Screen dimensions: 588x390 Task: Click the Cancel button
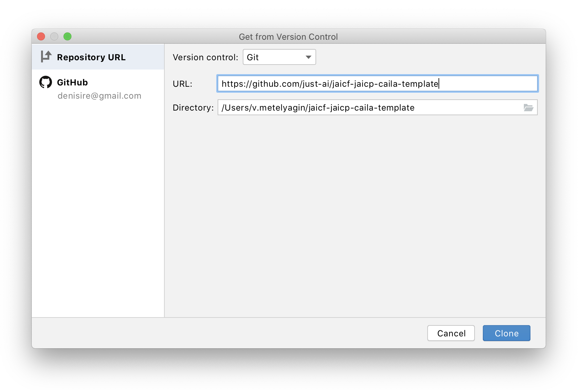451,333
